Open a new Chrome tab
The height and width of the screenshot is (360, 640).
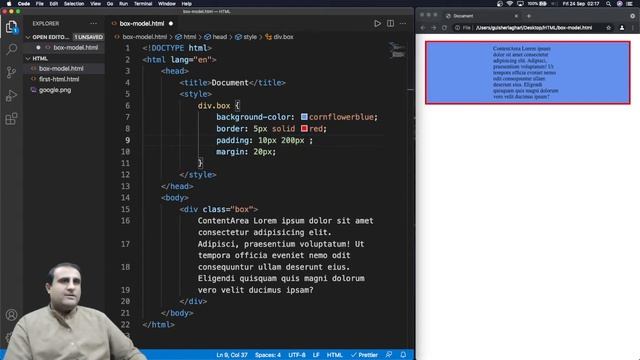[x=529, y=16]
